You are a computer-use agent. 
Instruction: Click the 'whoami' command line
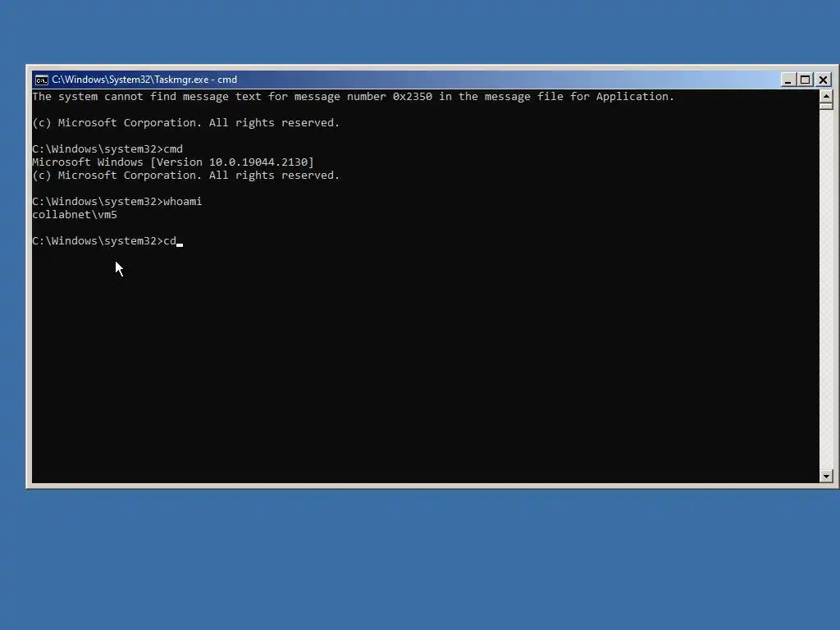(x=116, y=202)
